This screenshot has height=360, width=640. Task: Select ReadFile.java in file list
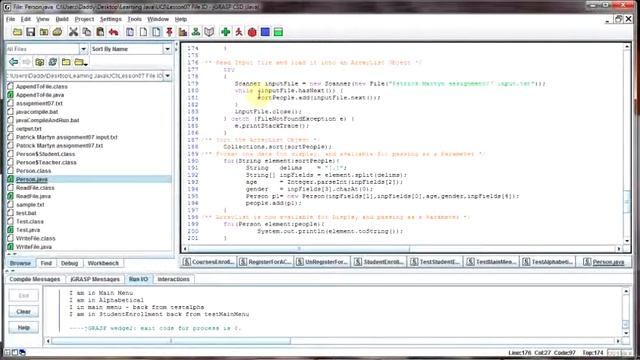[x=33, y=196]
